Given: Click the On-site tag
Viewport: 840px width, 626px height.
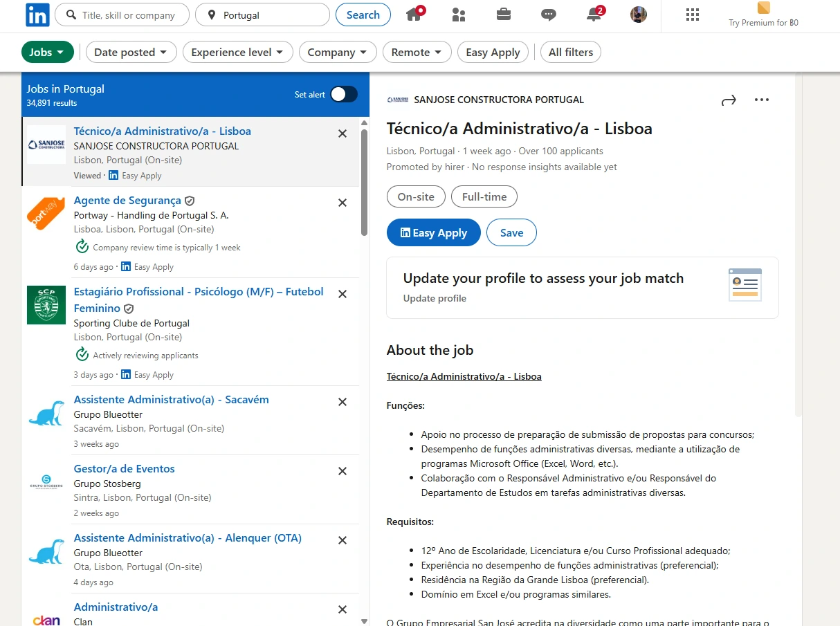Looking at the screenshot, I should tap(416, 196).
